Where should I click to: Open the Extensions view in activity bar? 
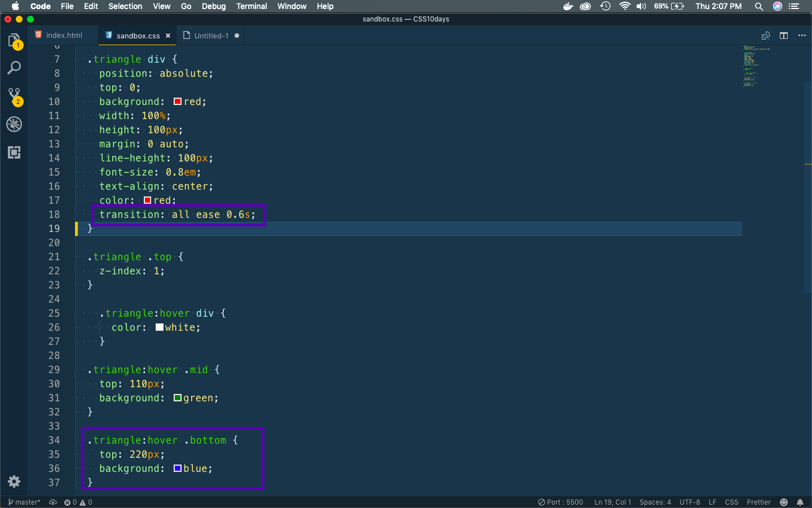point(14,152)
